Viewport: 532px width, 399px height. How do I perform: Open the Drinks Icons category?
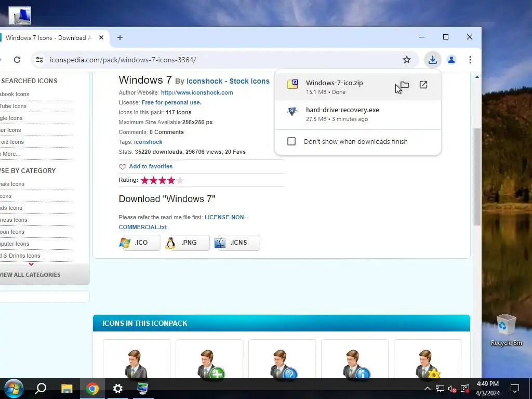point(20,256)
